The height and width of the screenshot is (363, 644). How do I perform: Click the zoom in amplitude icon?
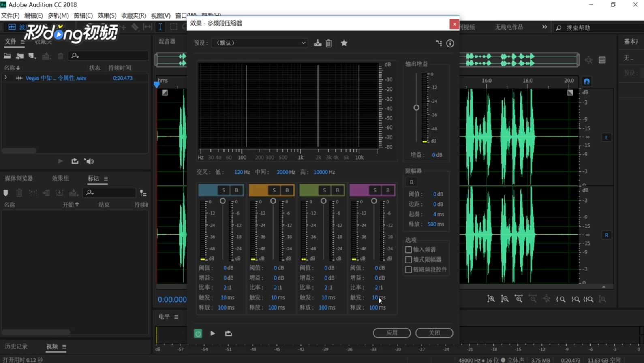[491, 299]
